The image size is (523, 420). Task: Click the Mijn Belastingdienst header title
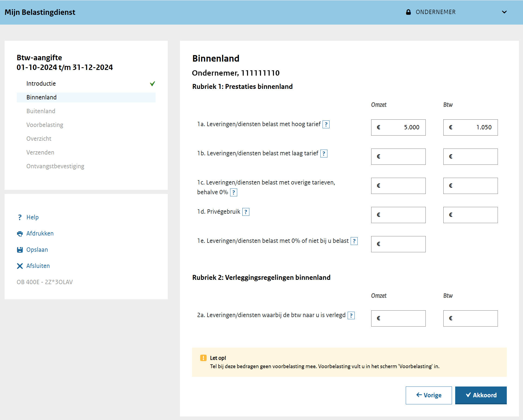coord(40,12)
